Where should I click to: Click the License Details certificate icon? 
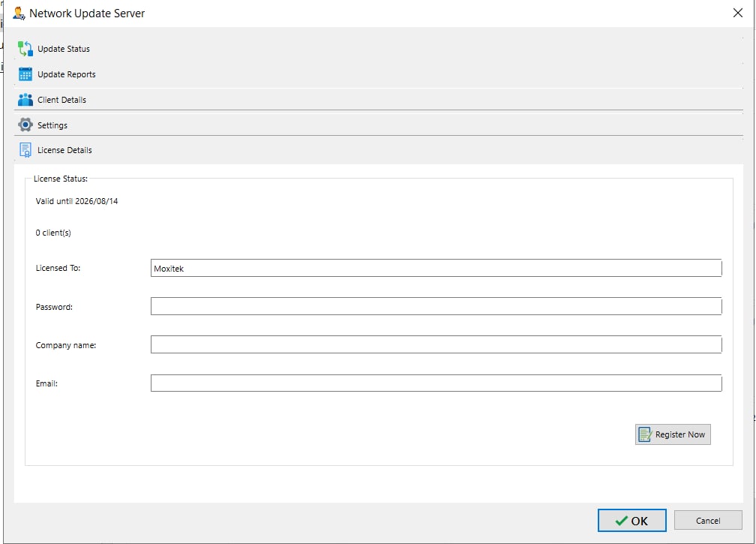(x=25, y=150)
